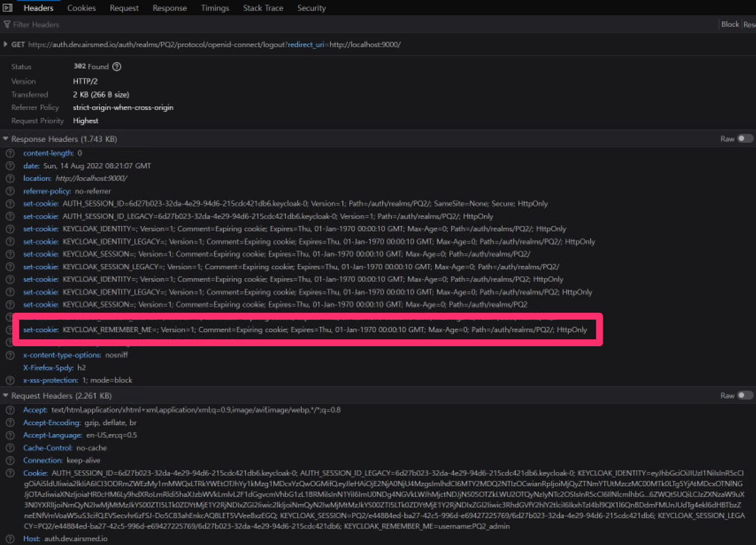Click the help icon beside the location response header
Image resolution: width=756 pixels, height=545 pixels.
(10, 179)
